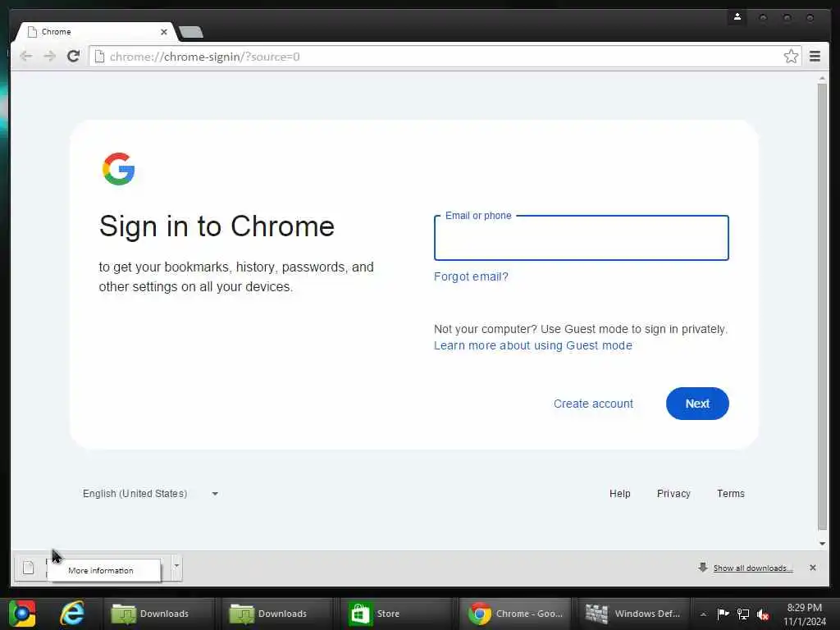Focus the Email or phone field

pos(582,239)
